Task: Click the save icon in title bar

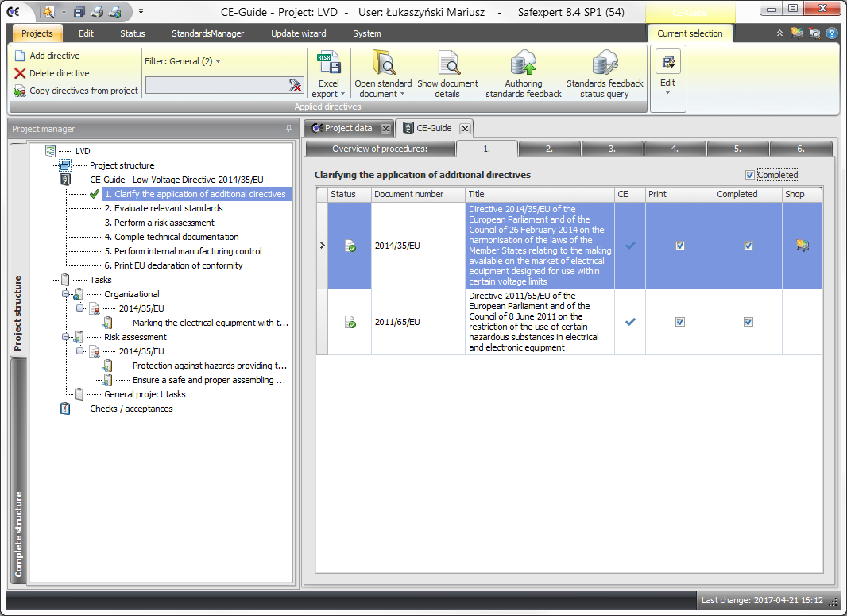Action: click(x=79, y=12)
